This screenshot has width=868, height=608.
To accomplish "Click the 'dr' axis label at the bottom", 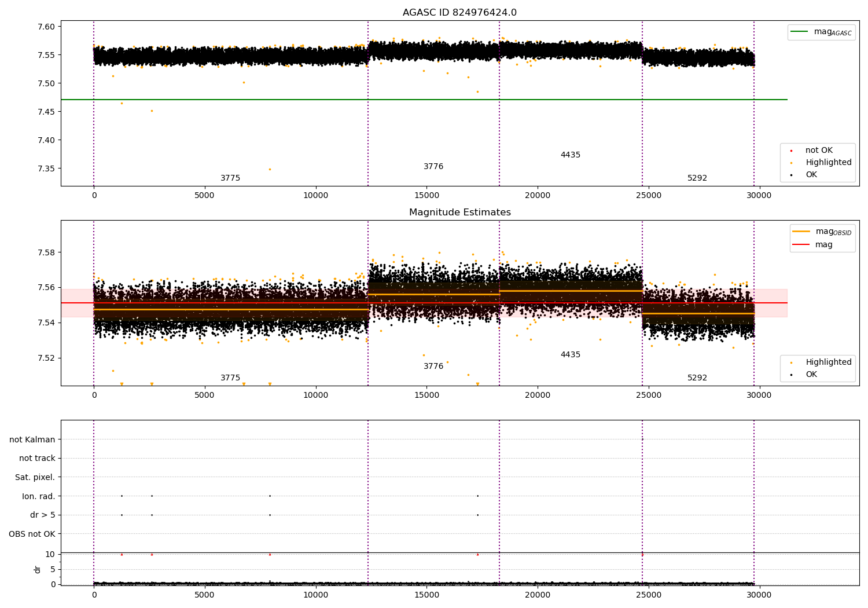I will (x=38, y=569).
